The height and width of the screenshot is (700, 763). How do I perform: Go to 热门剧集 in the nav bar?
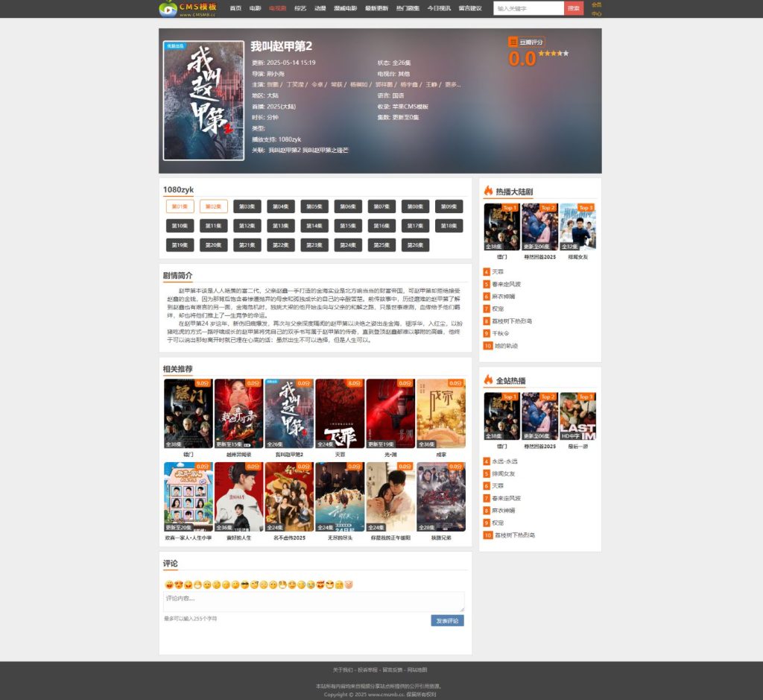click(408, 8)
